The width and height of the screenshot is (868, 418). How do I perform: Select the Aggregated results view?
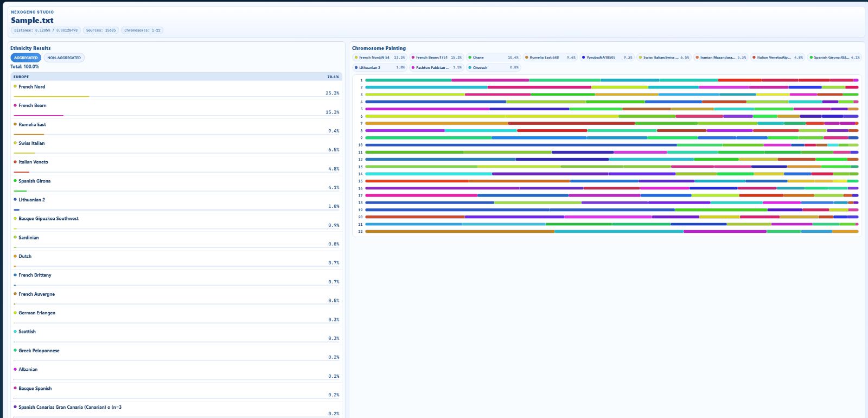click(25, 58)
